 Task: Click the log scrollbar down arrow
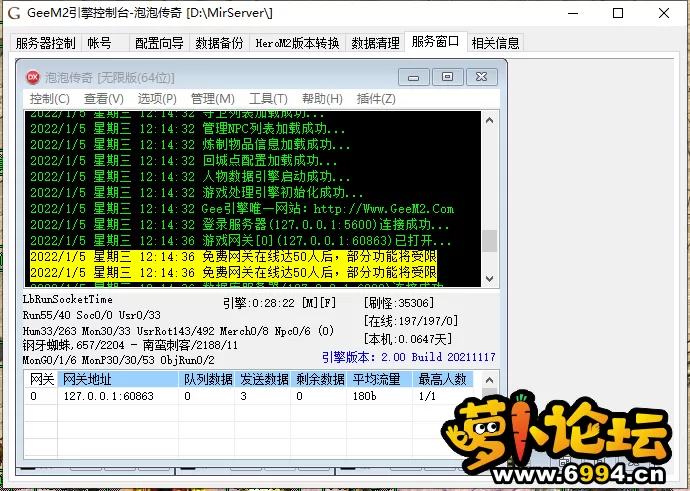[489, 278]
